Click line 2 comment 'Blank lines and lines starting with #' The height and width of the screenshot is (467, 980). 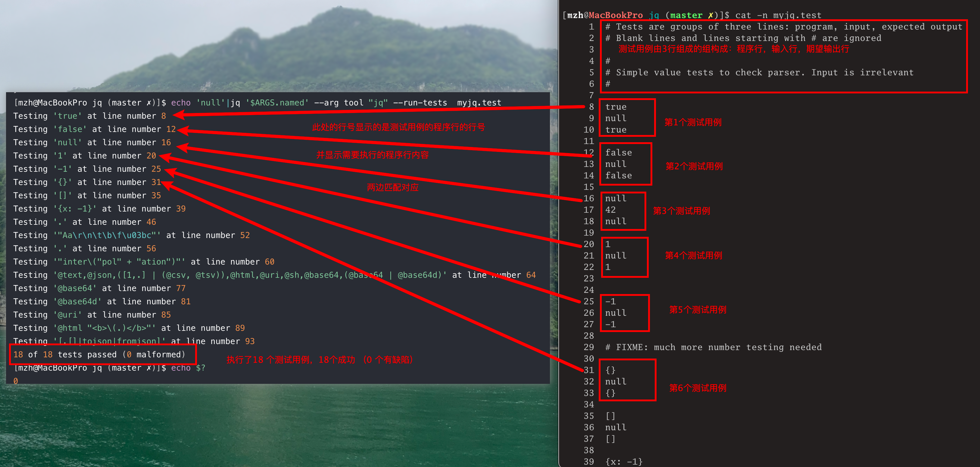(x=743, y=38)
